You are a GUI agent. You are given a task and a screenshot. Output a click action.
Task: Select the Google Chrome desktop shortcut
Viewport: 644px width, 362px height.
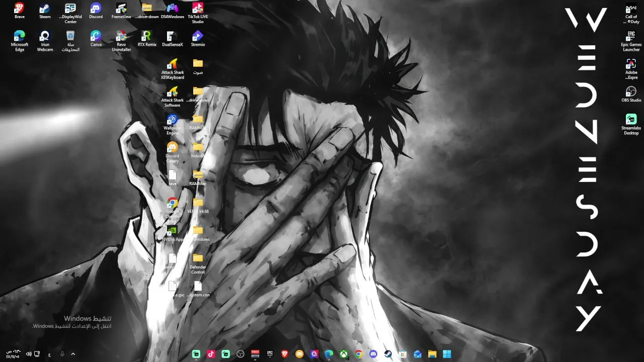(x=173, y=208)
